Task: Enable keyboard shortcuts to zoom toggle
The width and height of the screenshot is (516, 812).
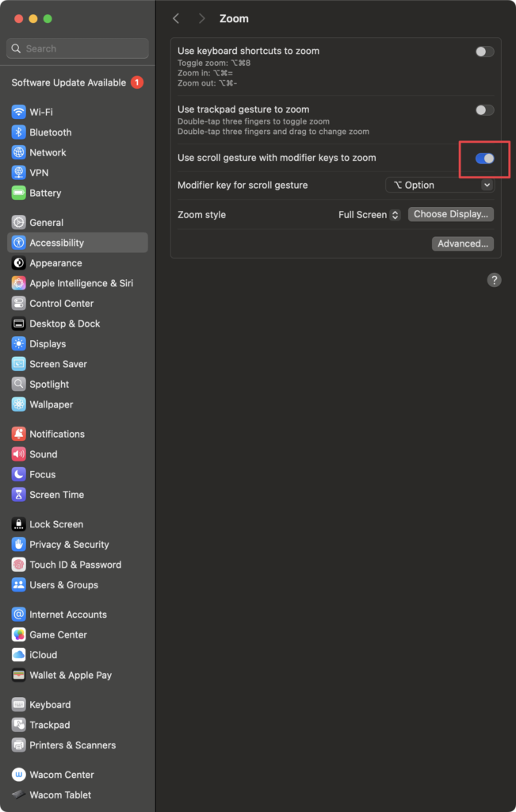Action: [x=484, y=52]
